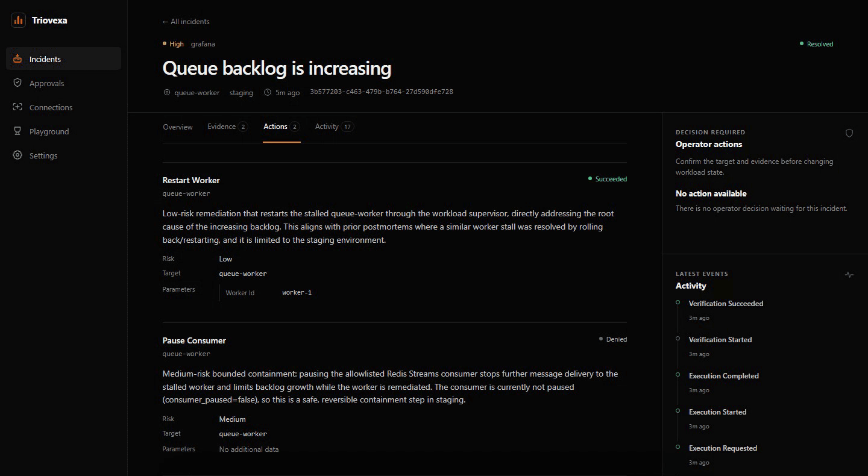This screenshot has width=868, height=476.
Task: Go back via All incidents link
Action: point(186,22)
